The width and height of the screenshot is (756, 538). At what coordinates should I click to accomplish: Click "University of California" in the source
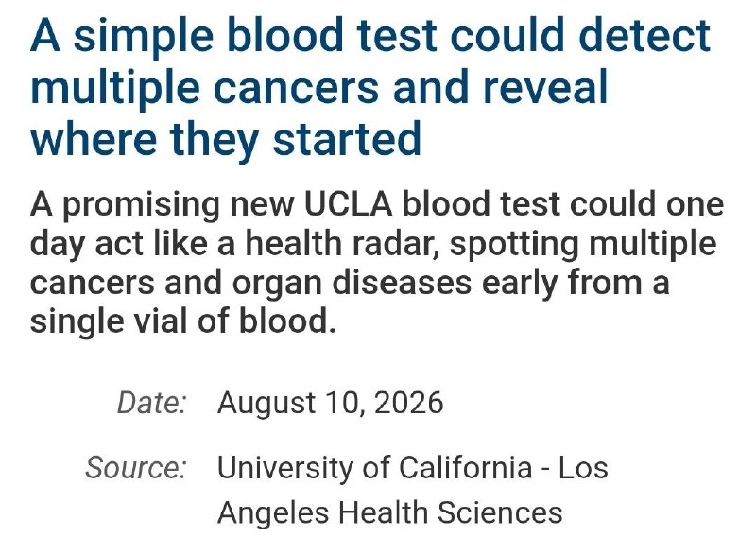pyautogui.click(x=374, y=469)
